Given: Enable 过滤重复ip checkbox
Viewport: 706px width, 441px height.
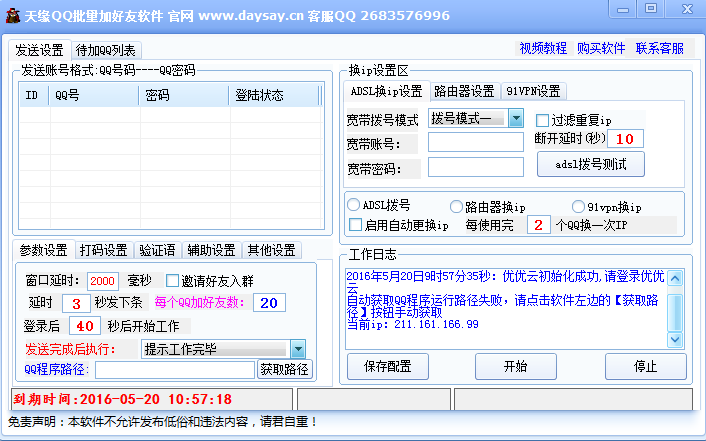Looking at the screenshot, I should coord(543,120).
